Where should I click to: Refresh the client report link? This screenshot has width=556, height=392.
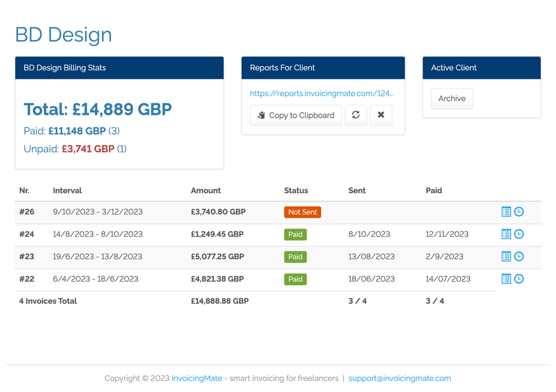pos(356,115)
